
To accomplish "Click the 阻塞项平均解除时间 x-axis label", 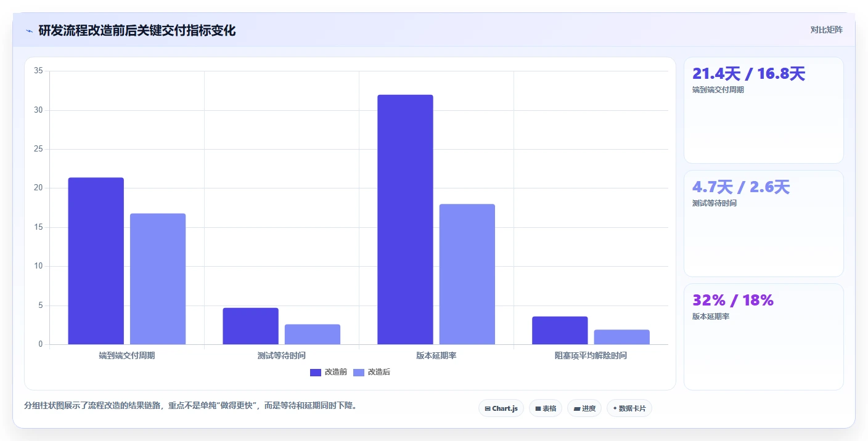I will click(x=591, y=356).
